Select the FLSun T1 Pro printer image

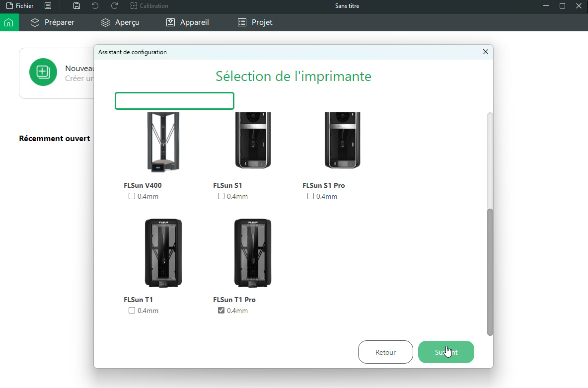(x=253, y=253)
